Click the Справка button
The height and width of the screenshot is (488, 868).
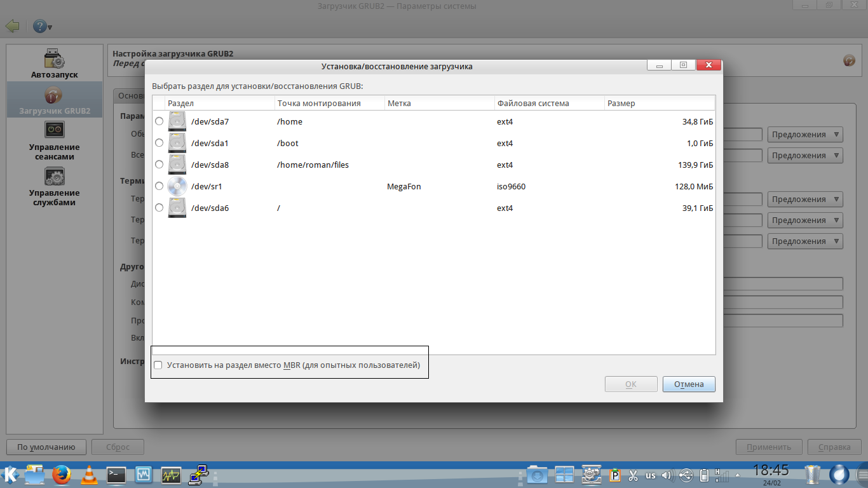(835, 447)
